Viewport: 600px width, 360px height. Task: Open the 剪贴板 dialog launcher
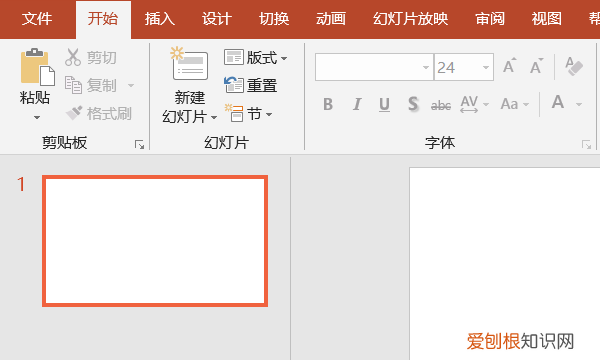pos(139,145)
